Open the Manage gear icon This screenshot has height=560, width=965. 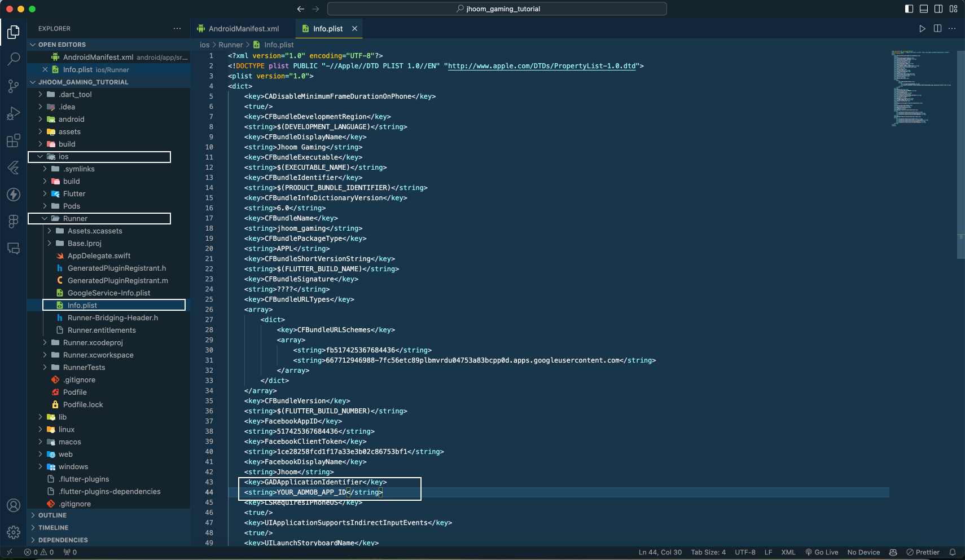point(14,532)
